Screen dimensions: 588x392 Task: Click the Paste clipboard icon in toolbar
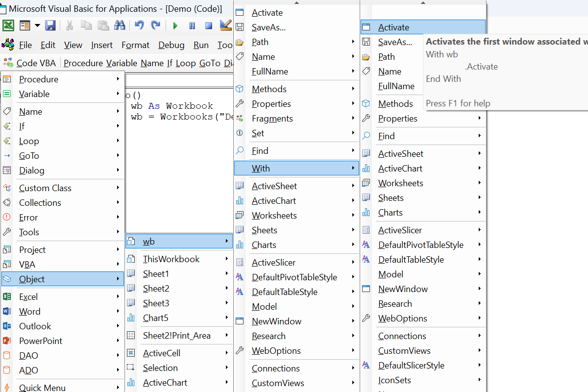click(103, 25)
